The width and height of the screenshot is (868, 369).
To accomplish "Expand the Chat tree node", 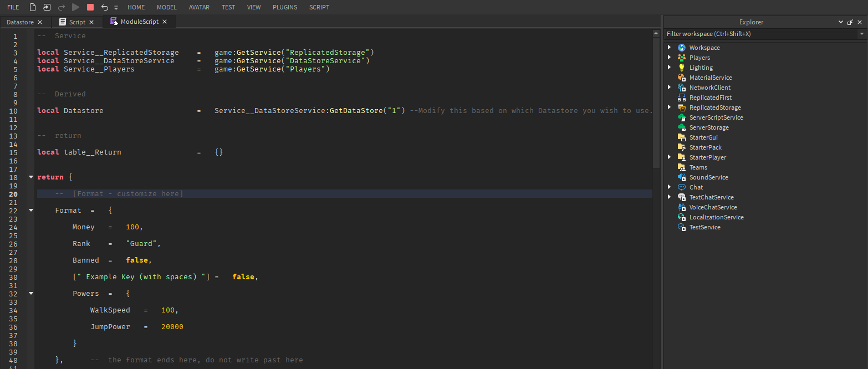I will click(670, 187).
